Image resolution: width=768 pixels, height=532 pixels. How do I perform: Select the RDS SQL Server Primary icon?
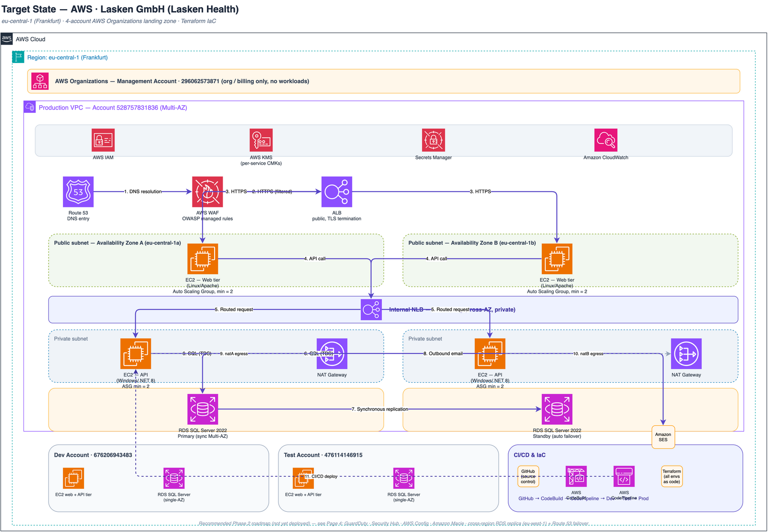click(x=203, y=410)
